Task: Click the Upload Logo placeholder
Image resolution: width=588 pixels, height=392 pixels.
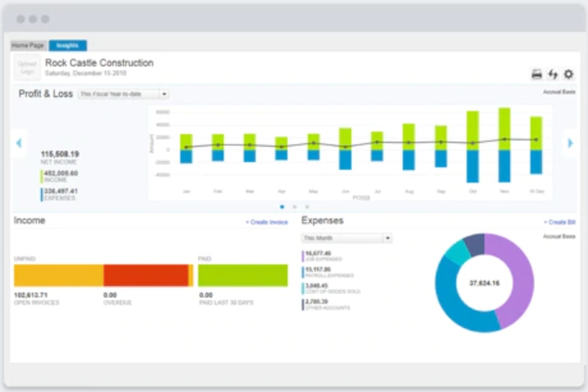Action: tap(27, 68)
